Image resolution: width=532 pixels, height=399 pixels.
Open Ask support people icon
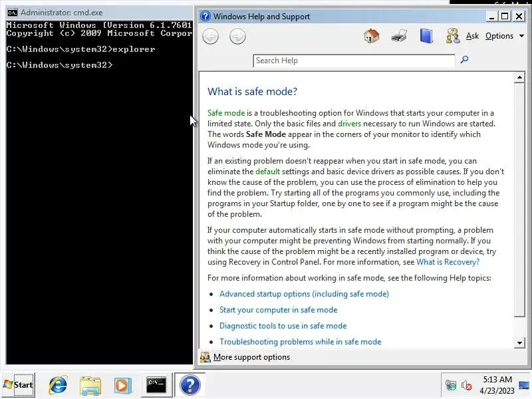pos(453,36)
